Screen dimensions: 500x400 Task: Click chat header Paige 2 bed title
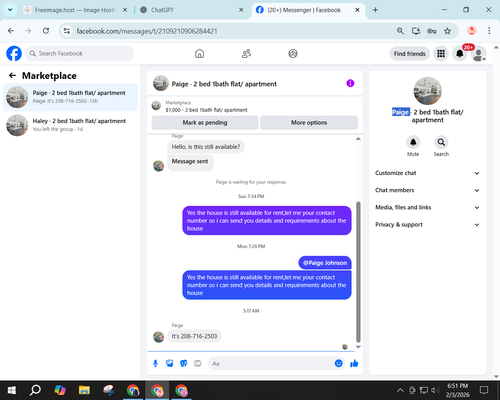click(x=224, y=84)
